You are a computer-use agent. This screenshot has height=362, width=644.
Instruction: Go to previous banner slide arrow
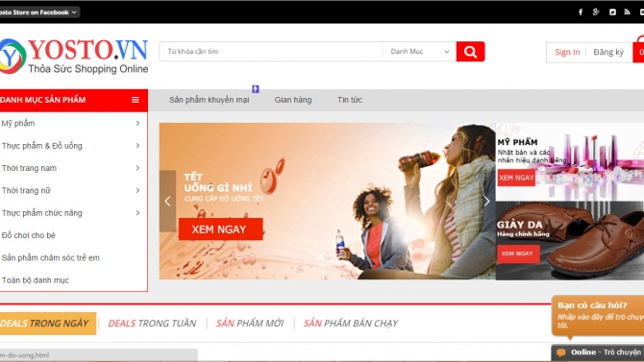tap(167, 201)
